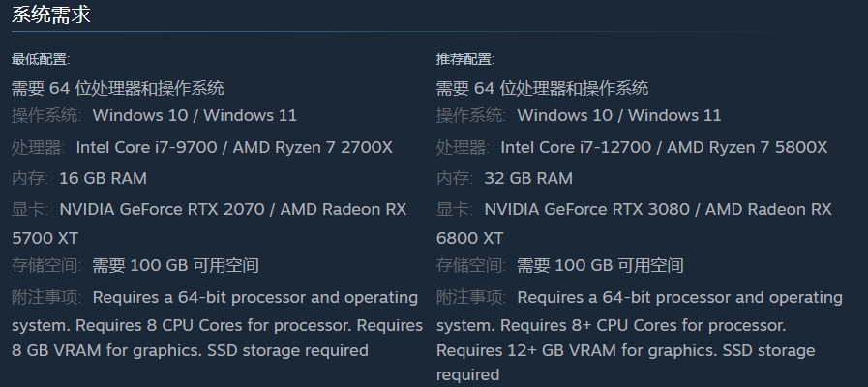
Task: Click the NVIDIA GeForce RTX 2070 graphics line
Action: [x=233, y=209]
